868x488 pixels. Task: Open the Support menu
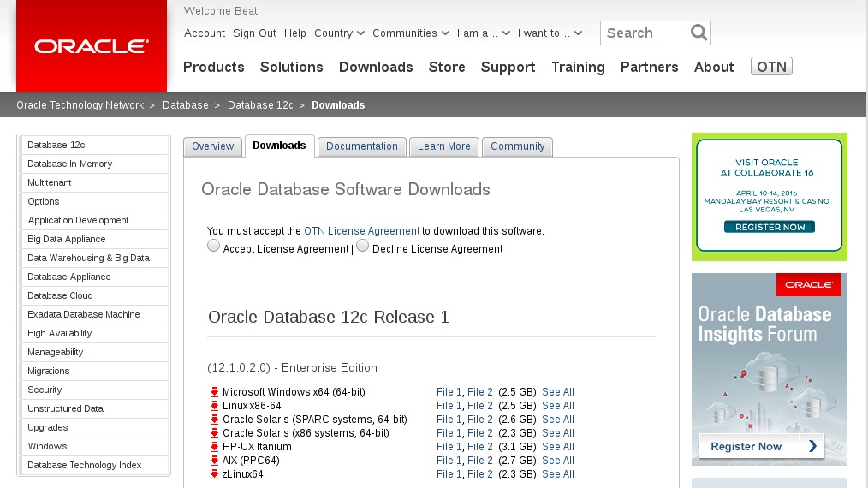click(x=508, y=67)
